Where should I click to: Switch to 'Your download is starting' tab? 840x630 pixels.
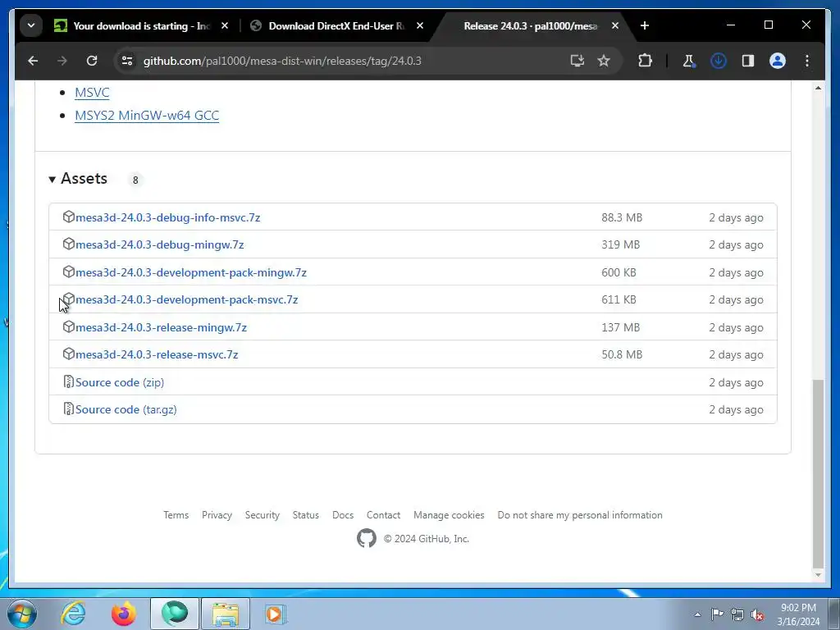[x=141, y=25]
